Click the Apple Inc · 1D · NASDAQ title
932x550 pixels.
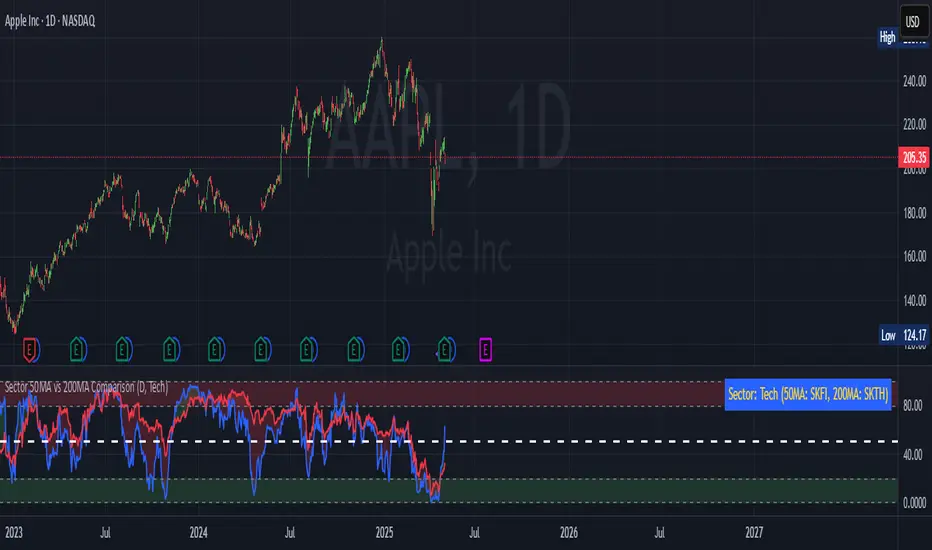coord(50,21)
